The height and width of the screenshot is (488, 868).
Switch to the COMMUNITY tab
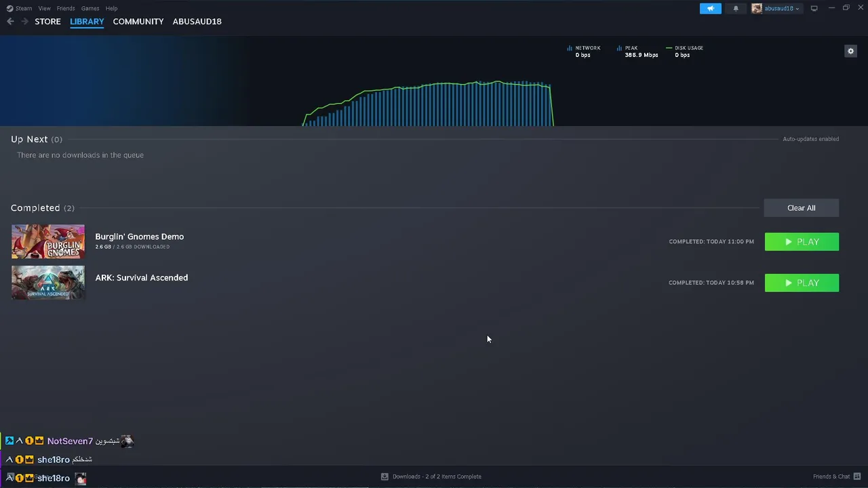(x=138, y=22)
